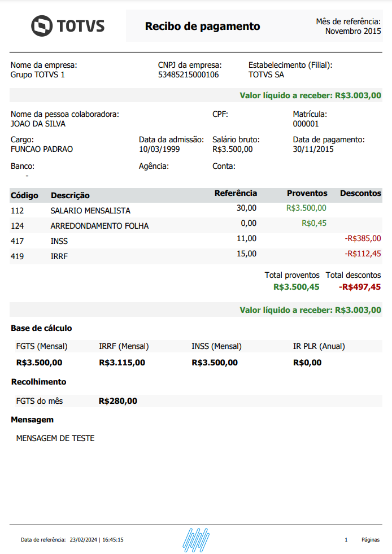392x554 pixels.
Task: Click the admission date 10/03/1999
Action: (159, 149)
